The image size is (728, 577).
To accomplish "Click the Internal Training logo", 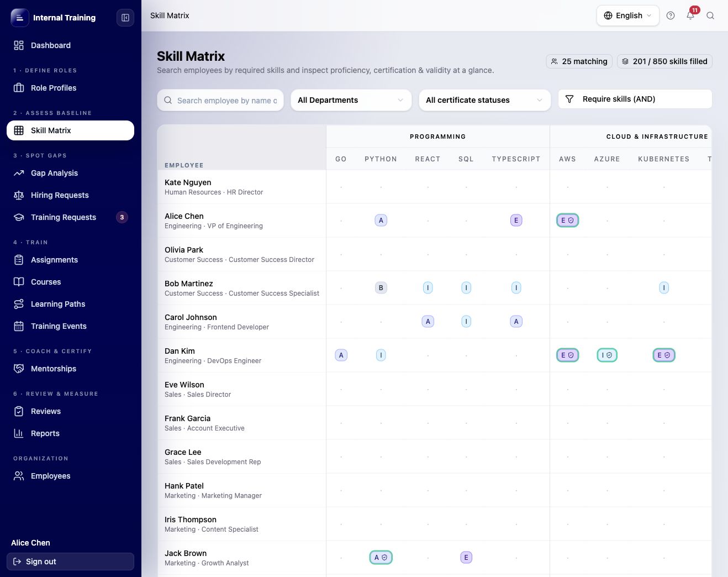I will click(20, 18).
